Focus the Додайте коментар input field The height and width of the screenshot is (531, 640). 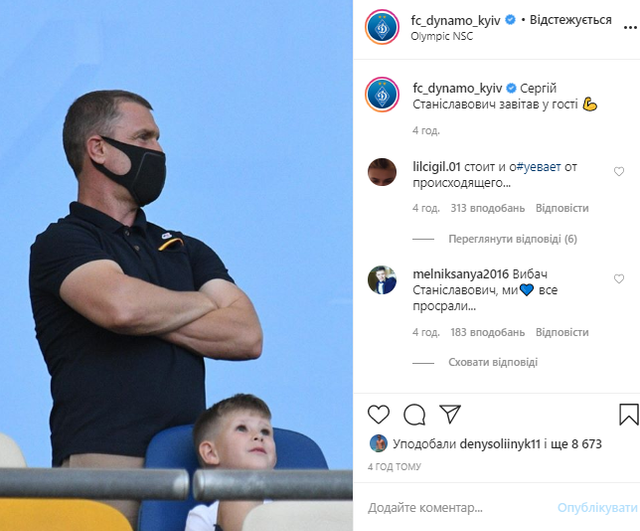tap(461, 508)
